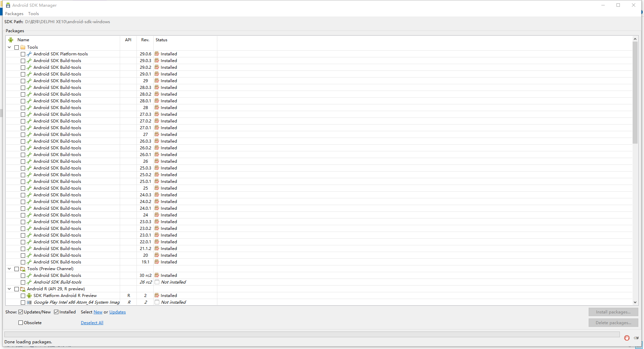Click the scroll up arrow of package list
This screenshot has width=644, height=349.
635,39
